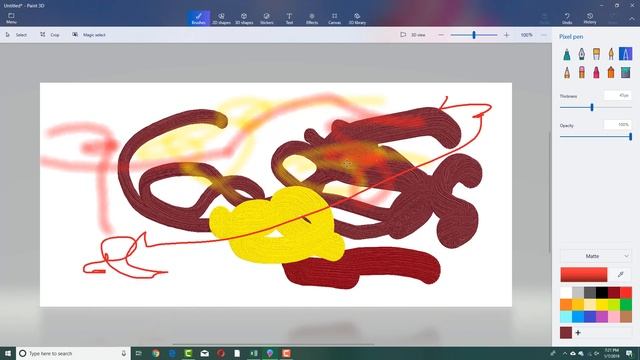The image size is (640, 360).
Task: Open the Canvas tab
Action: tap(334, 18)
